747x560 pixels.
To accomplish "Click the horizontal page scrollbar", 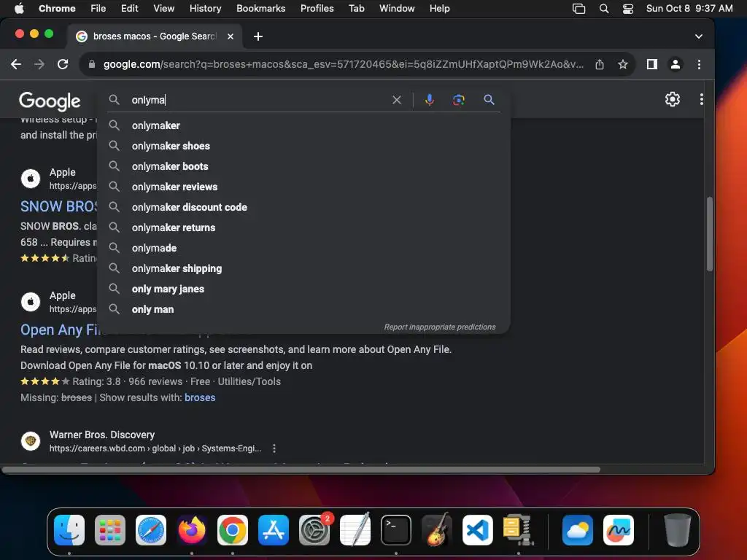I will [301, 470].
